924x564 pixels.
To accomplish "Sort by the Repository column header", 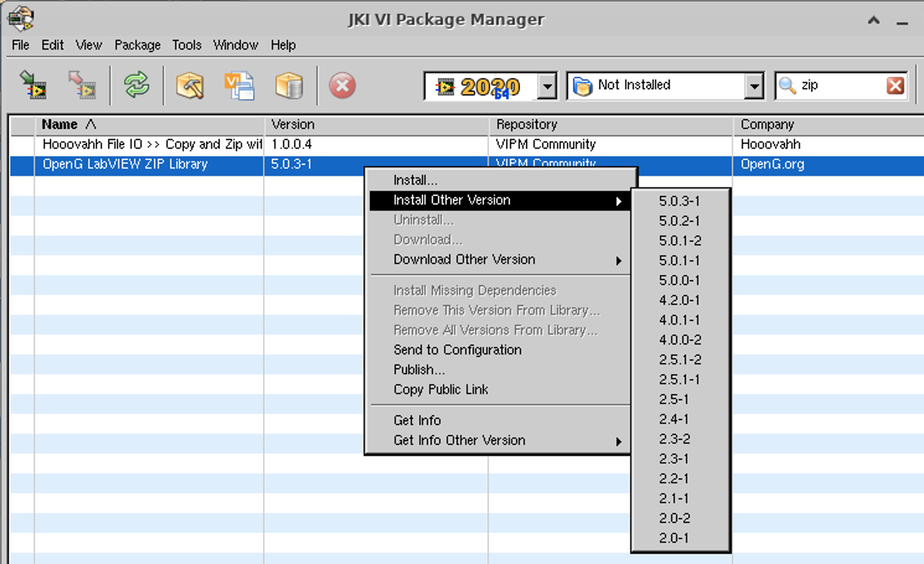I will coord(611,125).
